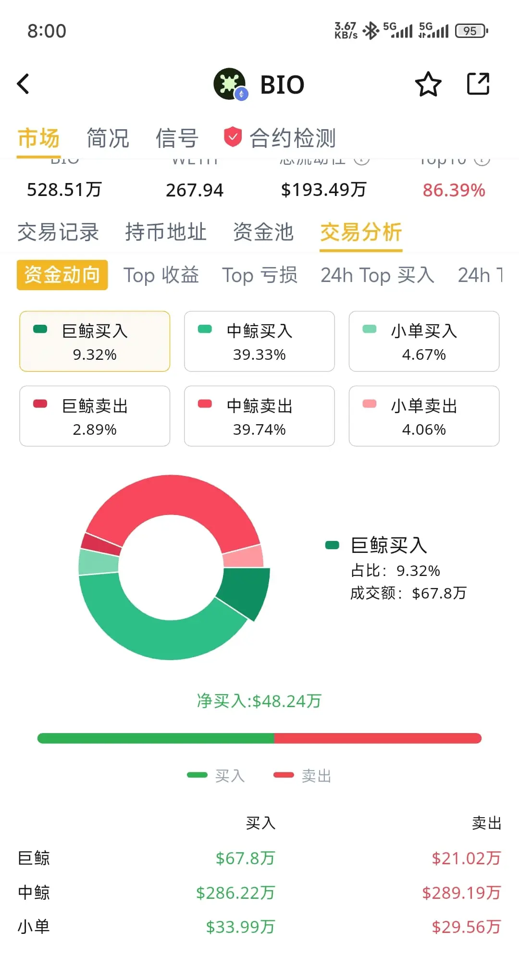Tap the battery indicator in status bar
Viewport: 519px width, 980px height.
coord(471,31)
